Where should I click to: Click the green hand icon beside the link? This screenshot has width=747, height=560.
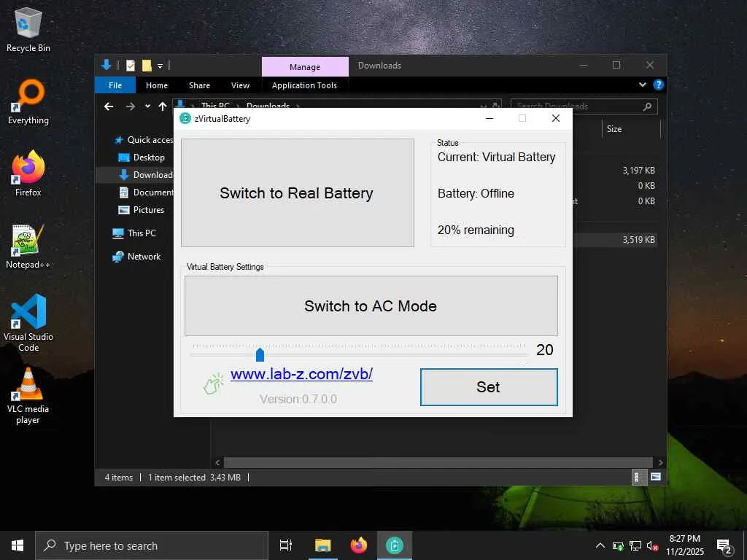coord(213,384)
